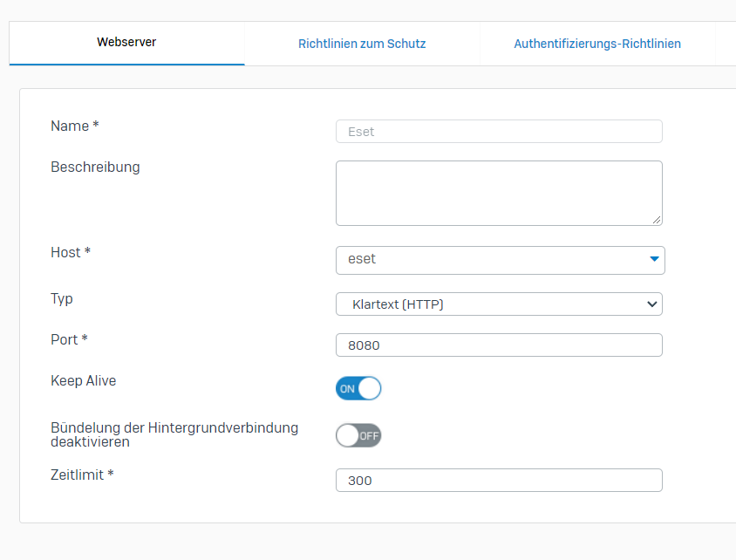Enable Bündelung der Hintergrundverbindung deaktivieren toggle

(358, 435)
